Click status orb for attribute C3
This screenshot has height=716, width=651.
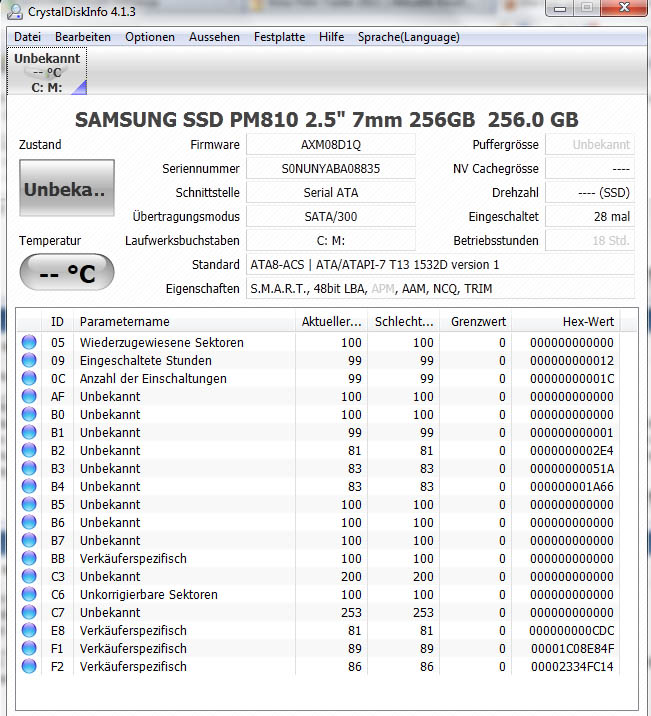(29, 576)
